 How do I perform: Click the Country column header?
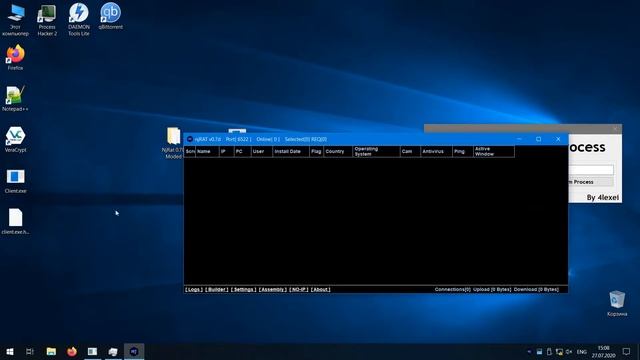(338, 151)
